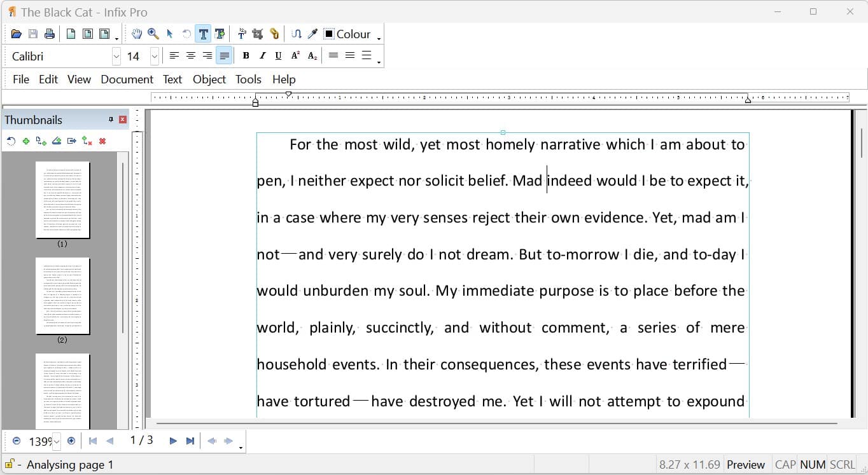
Task: Select the Eyedropper tool
Action: click(x=312, y=34)
